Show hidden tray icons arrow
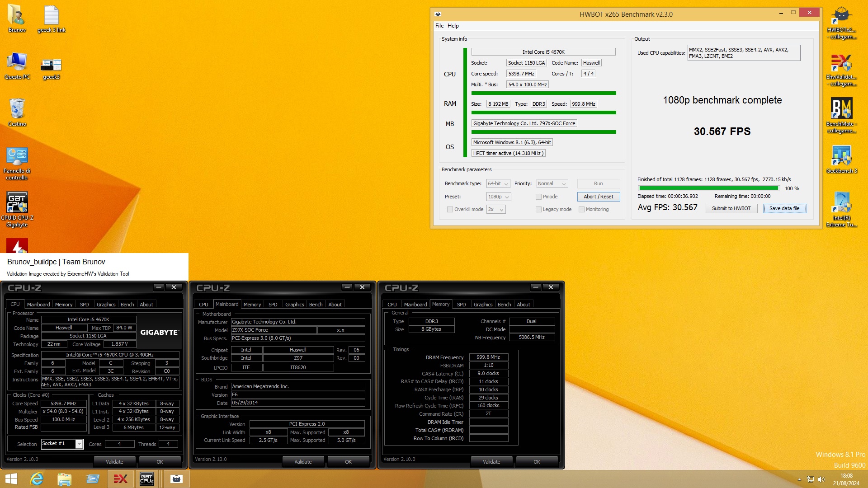 [799, 479]
